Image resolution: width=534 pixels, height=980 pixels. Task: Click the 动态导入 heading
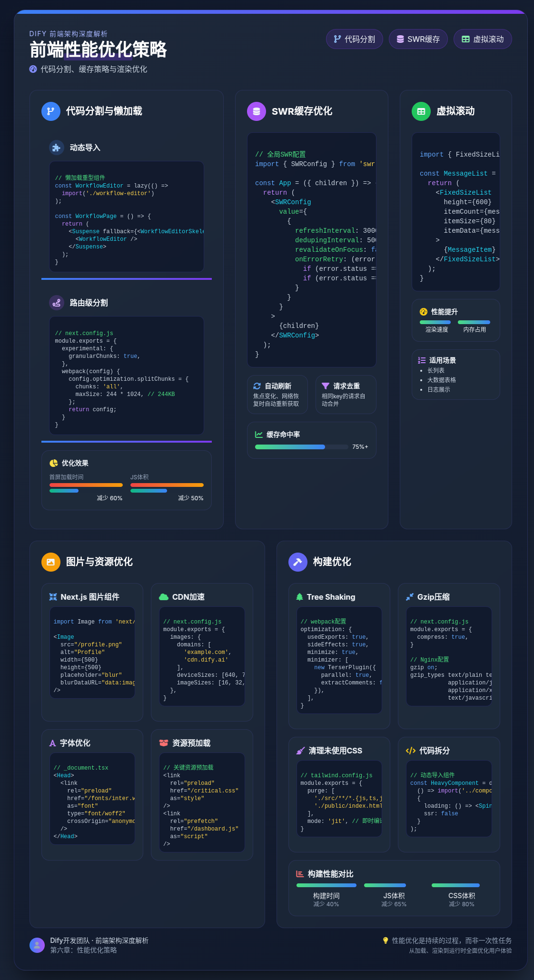click(85, 148)
